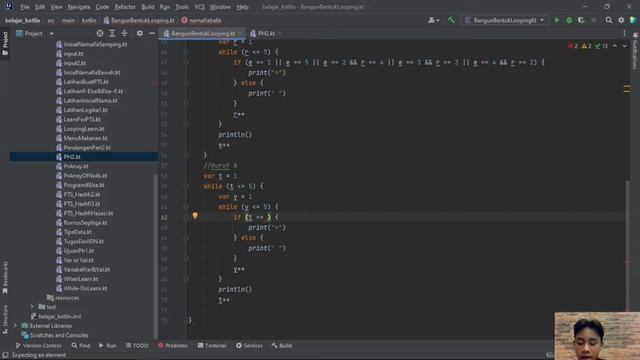Screen dimensions: 640x360
Task: Click the editor vertical scrollbar
Action: point(627,245)
